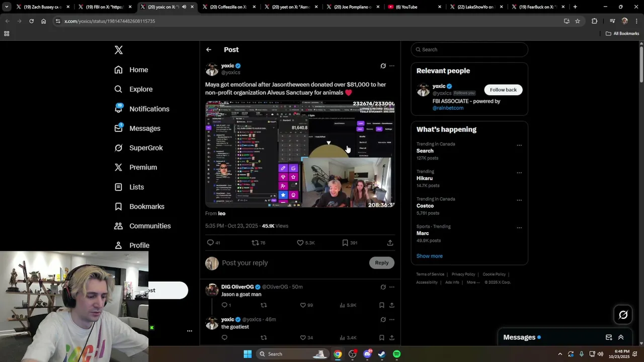Open Lists in the sidebar
This screenshot has width=644, height=362.
click(x=129, y=187)
